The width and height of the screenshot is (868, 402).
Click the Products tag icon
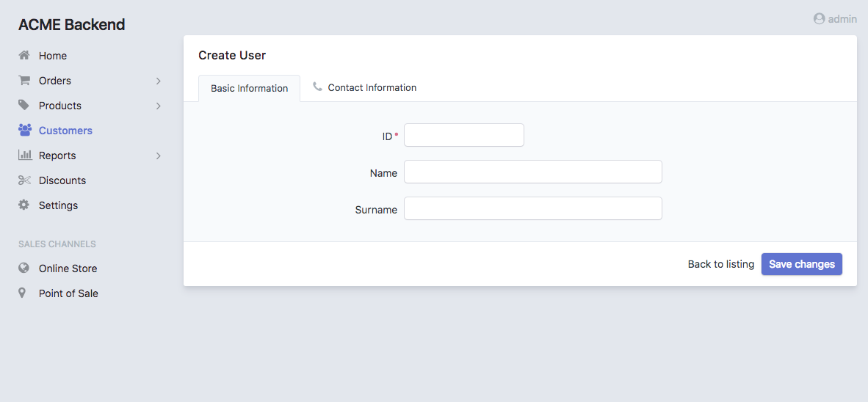24,106
